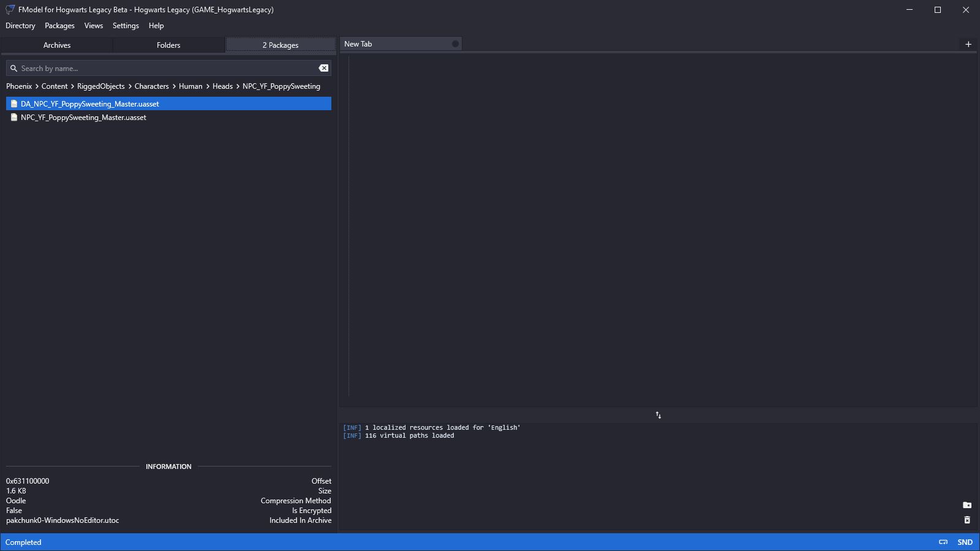Minimize the FModel window
The height and width of the screenshot is (551, 980).
coord(910,10)
